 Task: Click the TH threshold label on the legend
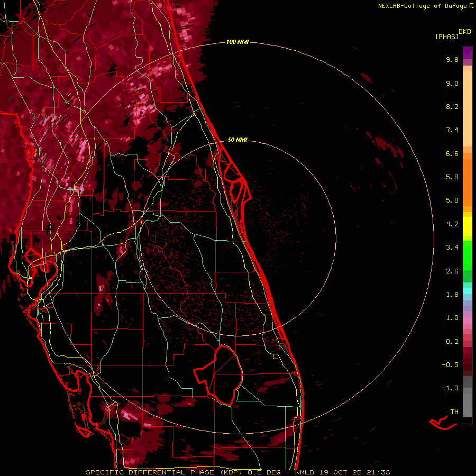454,412
